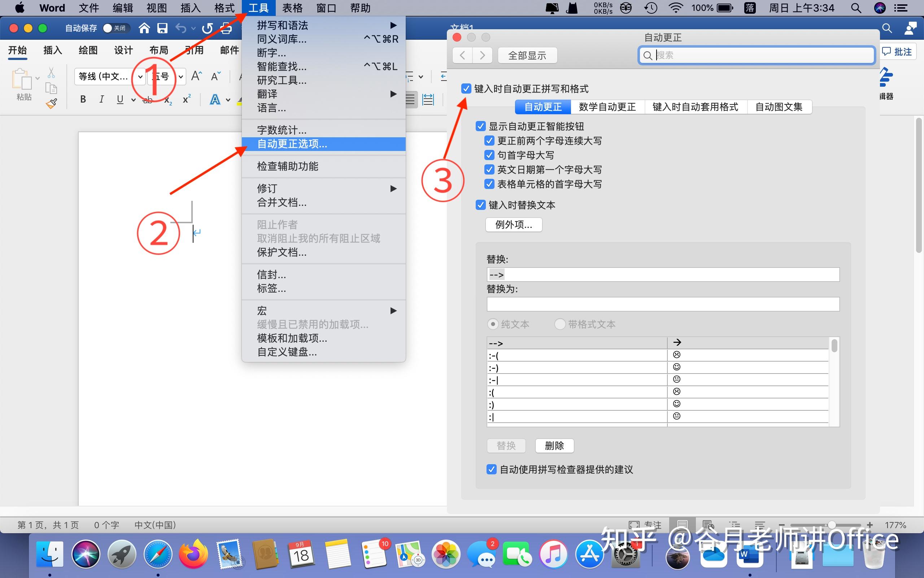Open Safari from the dock

click(x=158, y=554)
